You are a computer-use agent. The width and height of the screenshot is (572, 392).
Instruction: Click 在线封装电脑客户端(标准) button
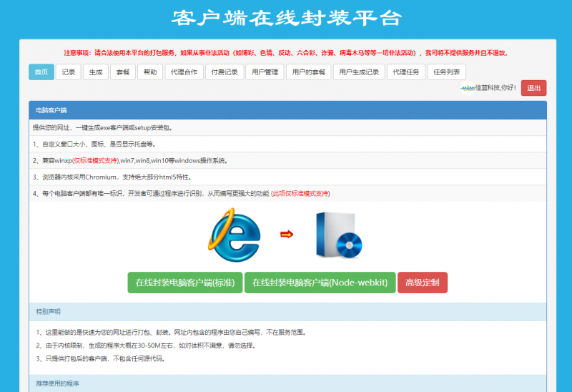pyautogui.click(x=185, y=283)
